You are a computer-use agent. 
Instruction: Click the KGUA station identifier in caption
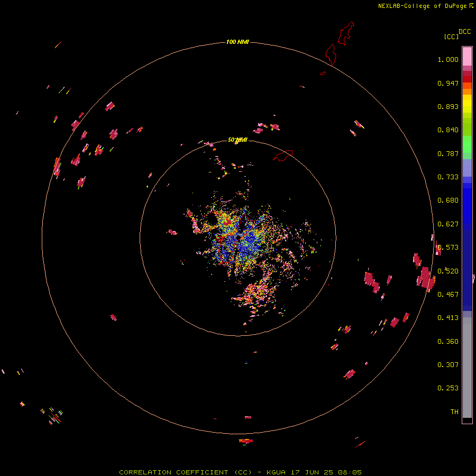click(x=277, y=472)
